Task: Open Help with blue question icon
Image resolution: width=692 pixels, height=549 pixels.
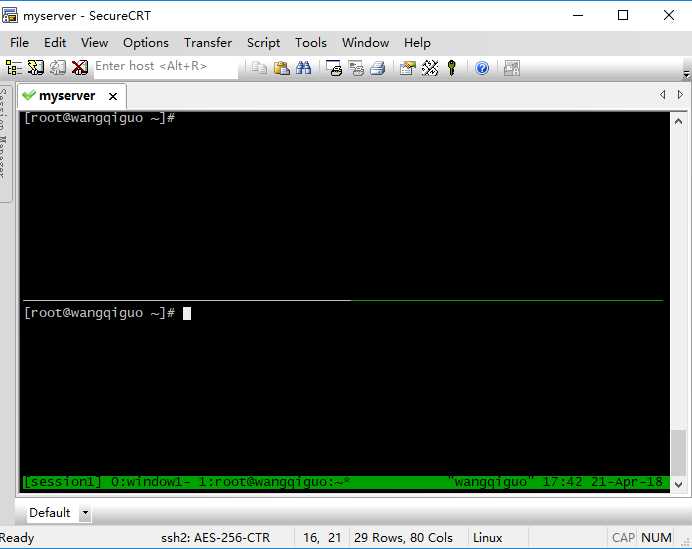Action: click(482, 68)
